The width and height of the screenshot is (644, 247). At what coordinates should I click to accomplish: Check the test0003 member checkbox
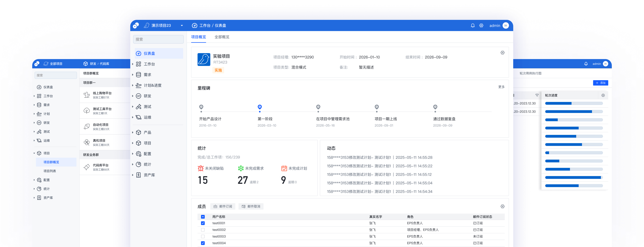click(x=203, y=236)
